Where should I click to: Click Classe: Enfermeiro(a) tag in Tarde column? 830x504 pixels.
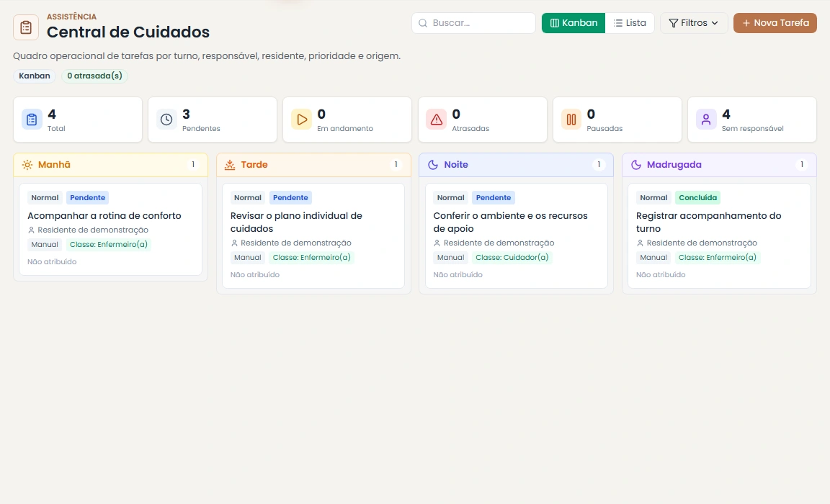click(x=312, y=258)
